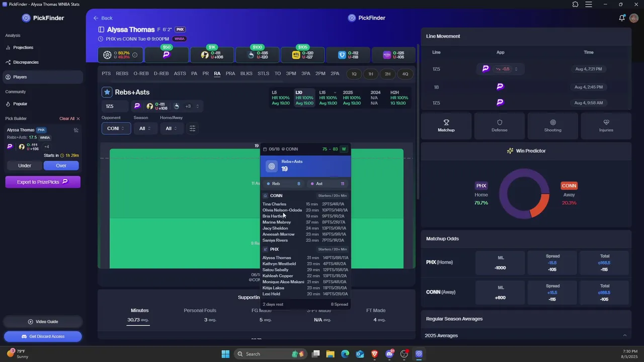Open the Season All dropdown
This screenshot has height=362, width=644.
pos(145,128)
